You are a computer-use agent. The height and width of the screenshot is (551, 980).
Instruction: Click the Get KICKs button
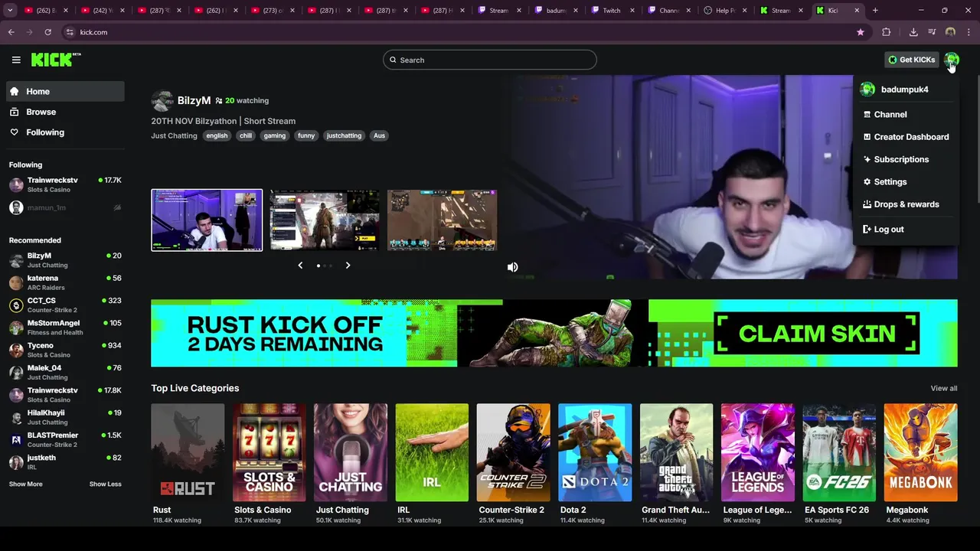(x=911, y=60)
